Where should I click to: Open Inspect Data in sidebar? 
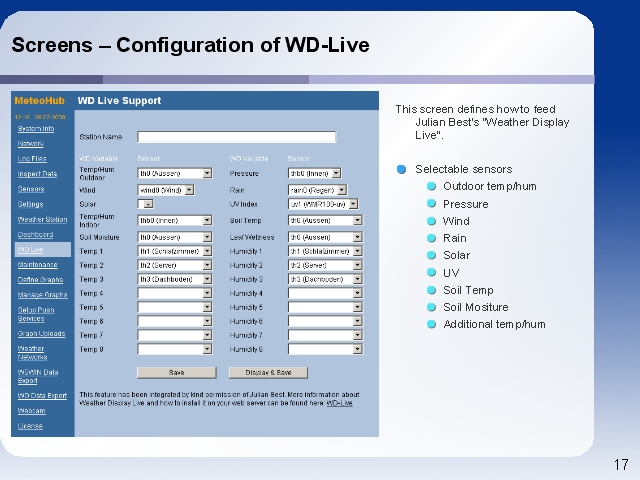click(x=37, y=174)
